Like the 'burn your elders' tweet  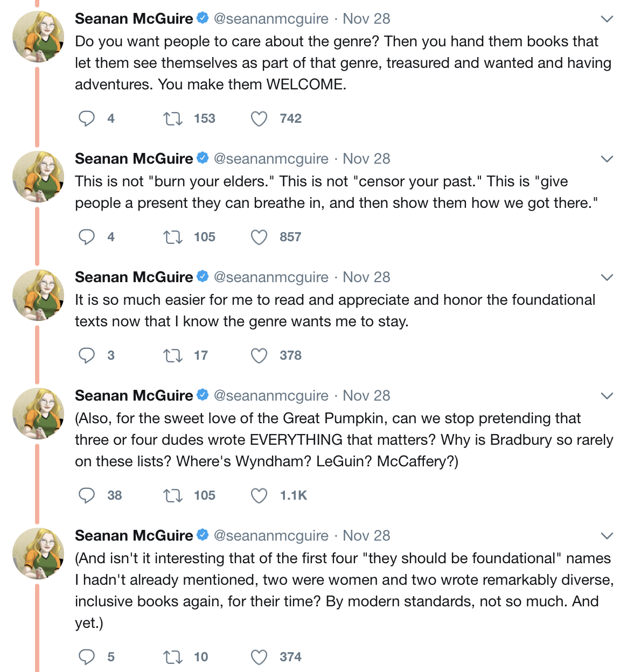coord(259,237)
